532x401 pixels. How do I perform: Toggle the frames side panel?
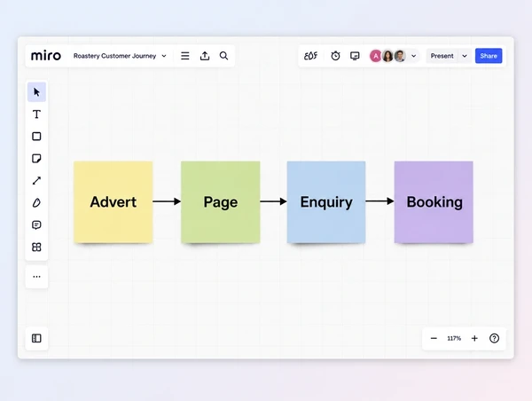coord(36,338)
